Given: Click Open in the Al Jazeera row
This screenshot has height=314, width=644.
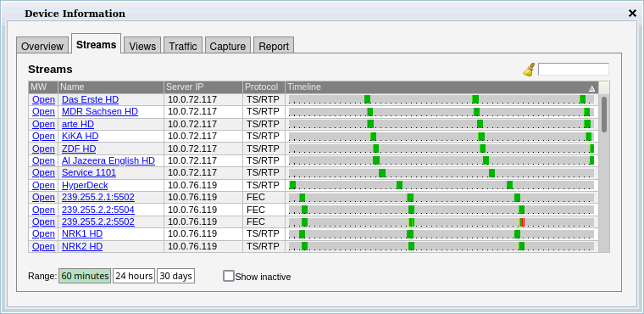Looking at the screenshot, I should pos(43,160).
